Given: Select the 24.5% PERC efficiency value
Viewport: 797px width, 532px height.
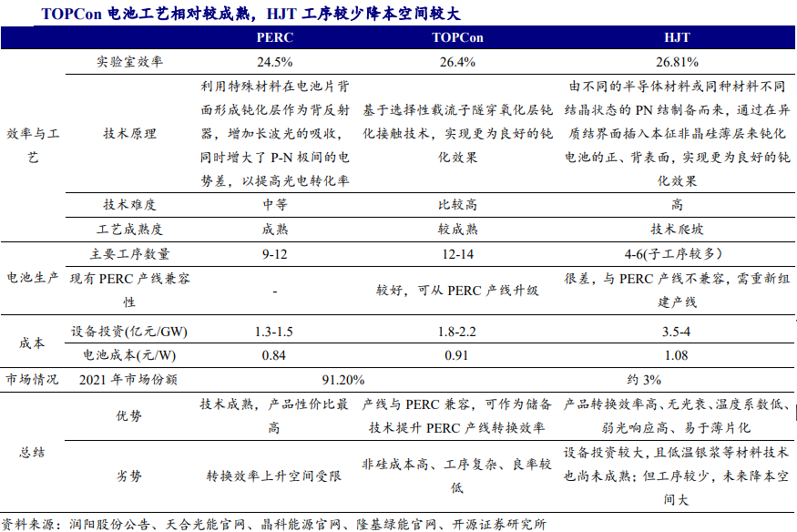Looking at the screenshot, I should click(x=274, y=63).
